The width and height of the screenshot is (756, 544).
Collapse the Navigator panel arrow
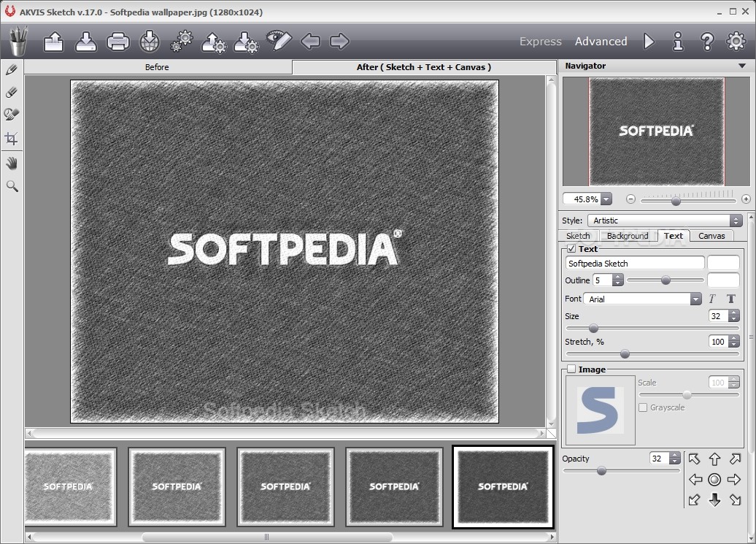pyautogui.click(x=742, y=66)
